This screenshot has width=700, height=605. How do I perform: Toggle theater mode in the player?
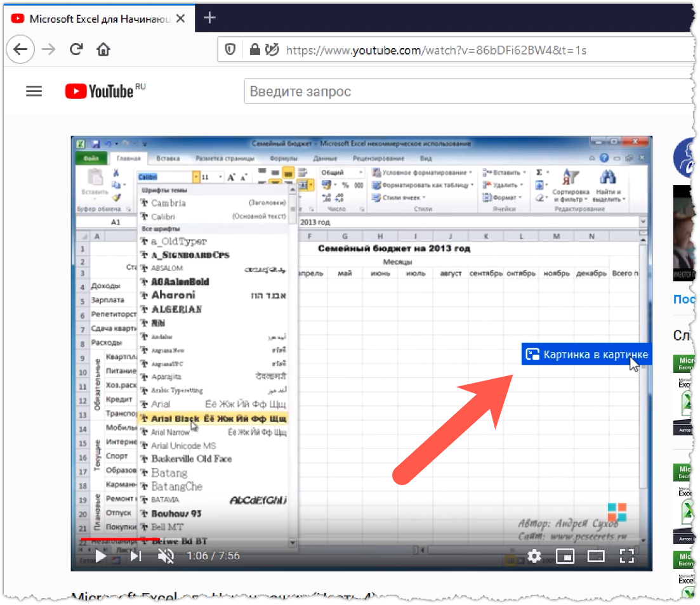[x=596, y=556]
